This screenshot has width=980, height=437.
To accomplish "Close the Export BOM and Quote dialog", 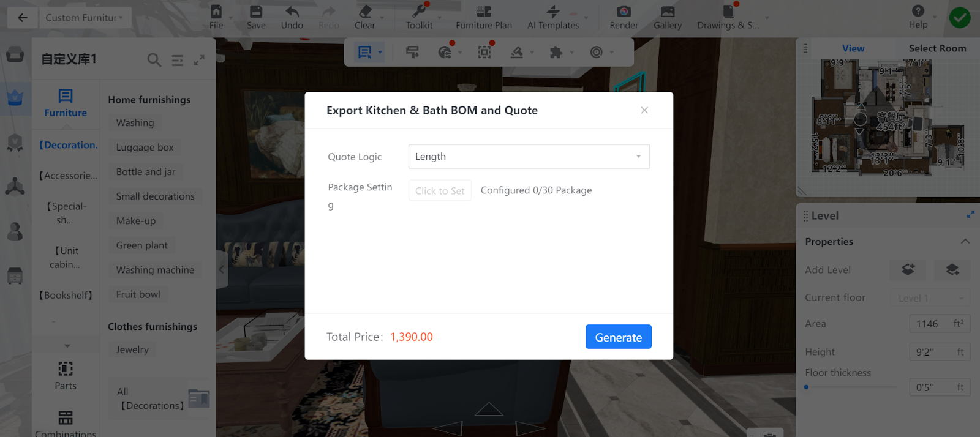I will [x=644, y=110].
